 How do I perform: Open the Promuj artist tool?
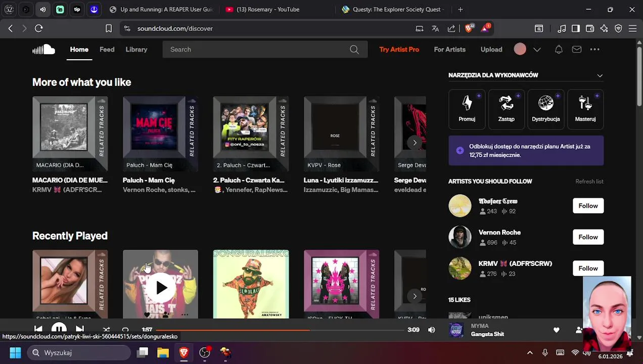(x=467, y=109)
